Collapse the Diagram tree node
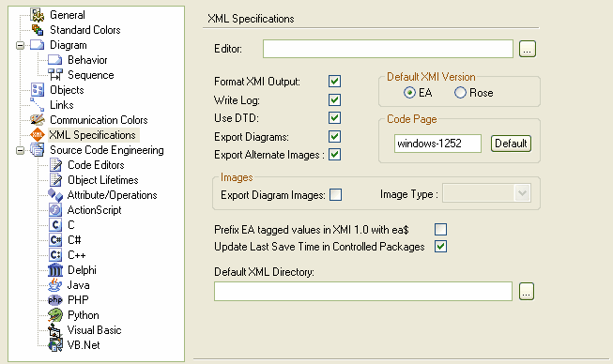This screenshot has height=364, width=613. [20, 45]
